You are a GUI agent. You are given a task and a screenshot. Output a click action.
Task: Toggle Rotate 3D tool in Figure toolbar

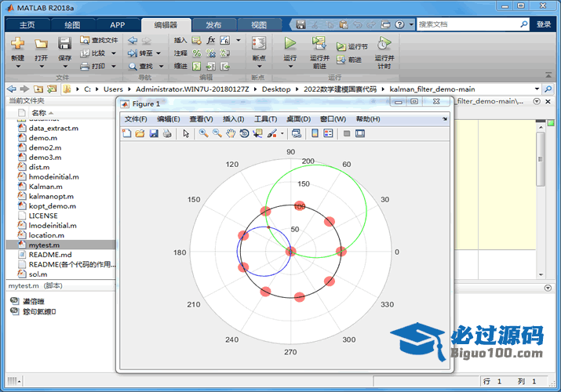(x=244, y=133)
